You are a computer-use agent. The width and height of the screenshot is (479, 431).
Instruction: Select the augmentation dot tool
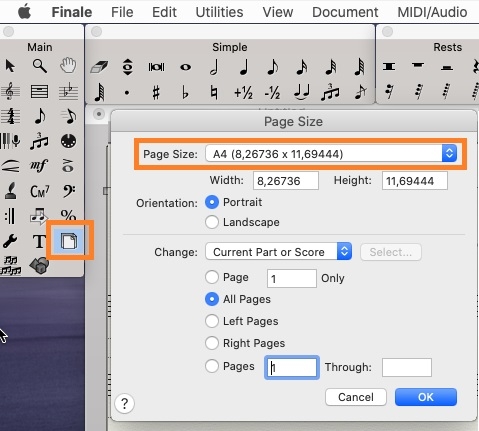pyautogui.click(x=127, y=93)
